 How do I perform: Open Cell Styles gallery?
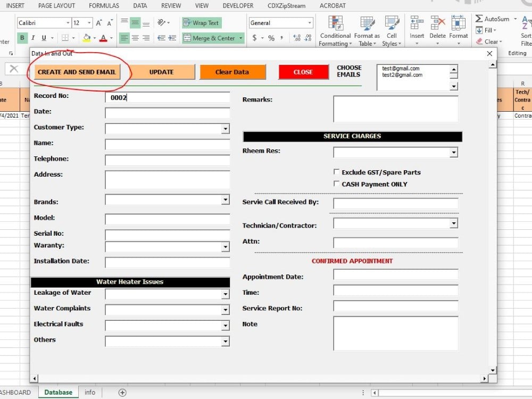(x=392, y=29)
